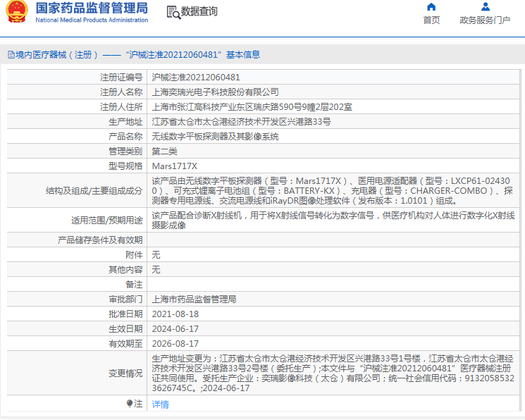Click the registrant address value 上海市张江高科技产业东区

(252, 107)
